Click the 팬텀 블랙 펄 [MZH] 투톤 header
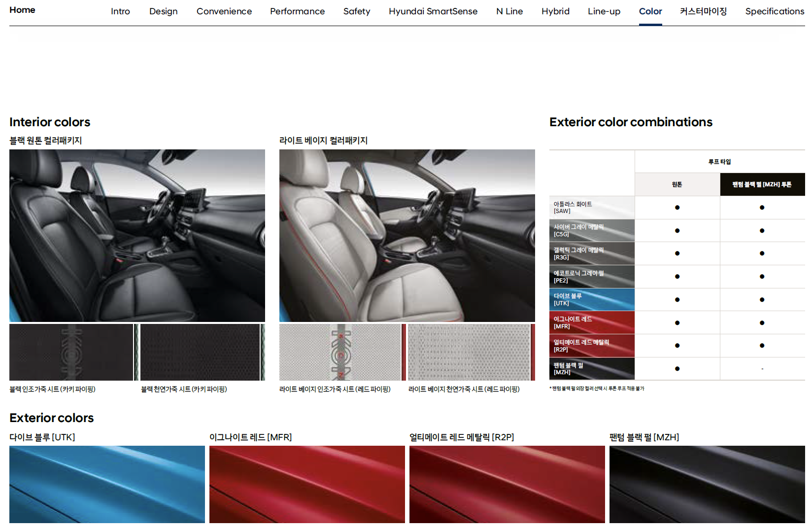The height and width of the screenshot is (532, 812). pyautogui.click(x=762, y=184)
